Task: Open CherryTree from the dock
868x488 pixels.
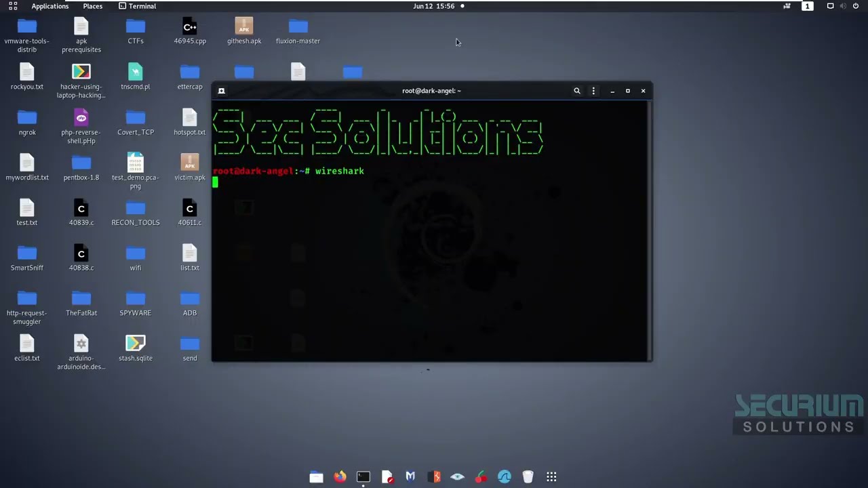Action: (481, 477)
